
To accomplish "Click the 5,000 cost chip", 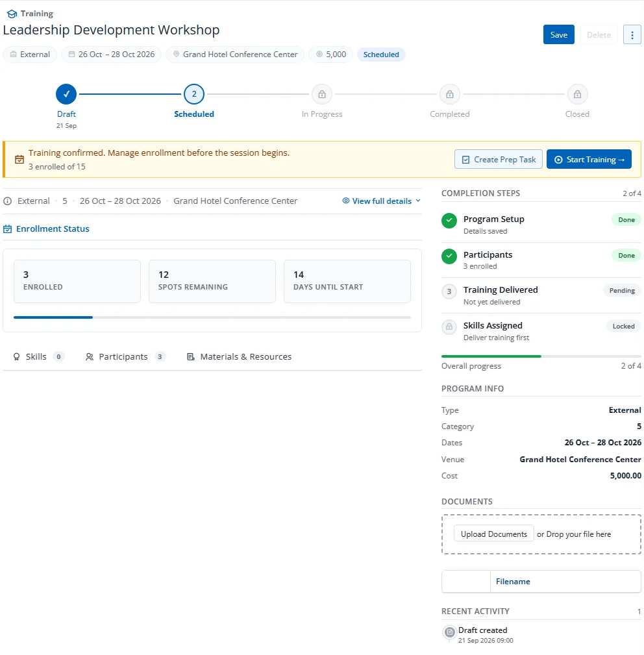I will point(331,55).
